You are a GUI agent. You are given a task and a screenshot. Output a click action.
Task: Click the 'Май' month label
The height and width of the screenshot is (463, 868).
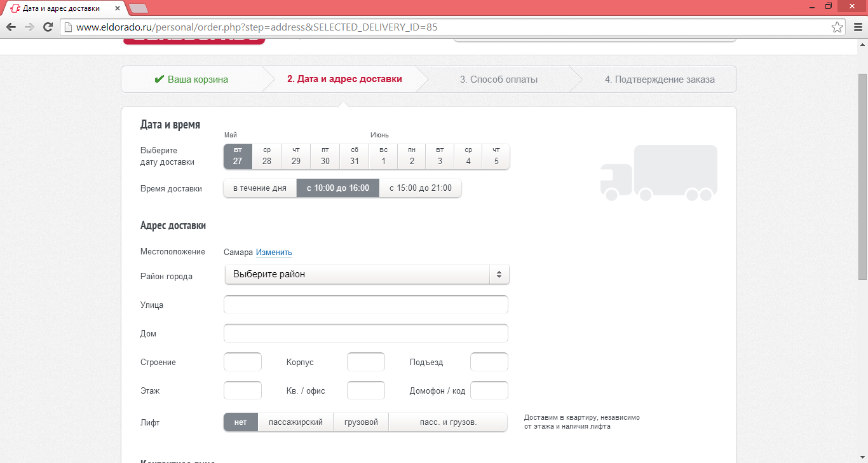point(231,135)
